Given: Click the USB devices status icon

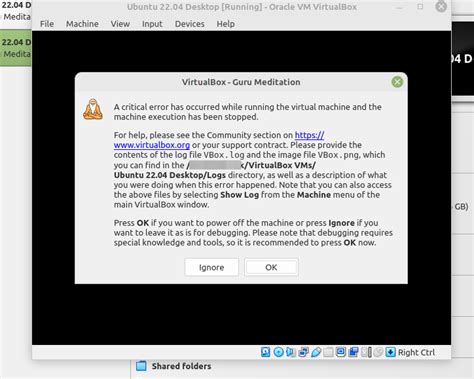Looking at the screenshot, I should click(316, 352).
